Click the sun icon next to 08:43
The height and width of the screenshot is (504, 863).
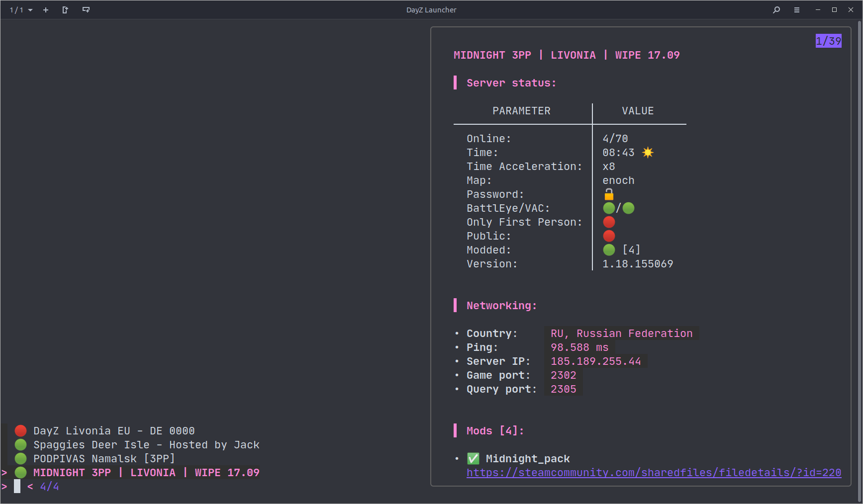(648, 153)
